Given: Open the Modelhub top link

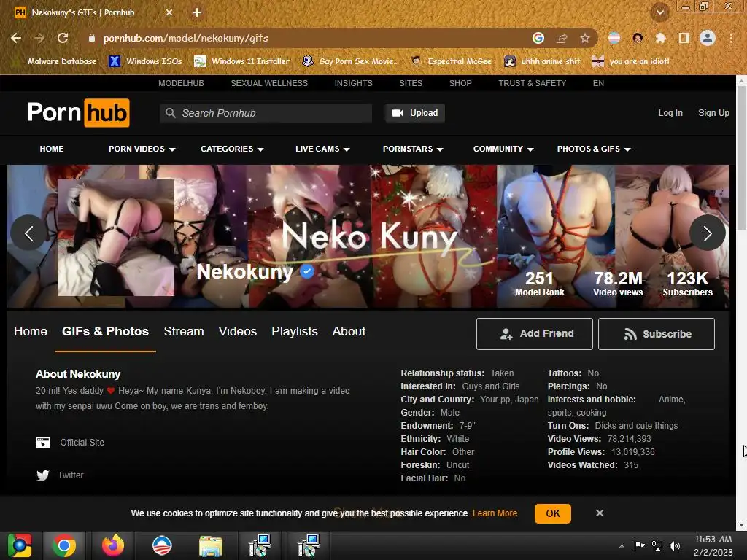Looking at the screenshot, I should pos(181,83).
